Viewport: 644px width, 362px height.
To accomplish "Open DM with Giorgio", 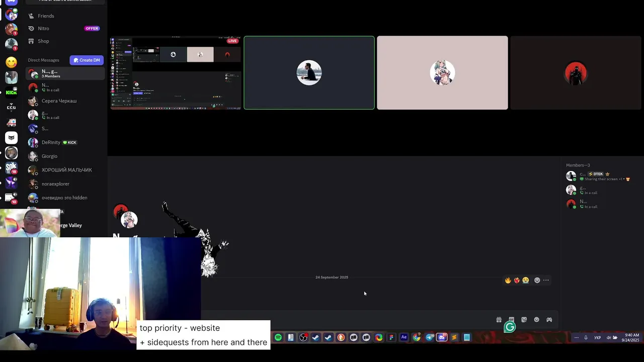I will click(x=65, y=156).
